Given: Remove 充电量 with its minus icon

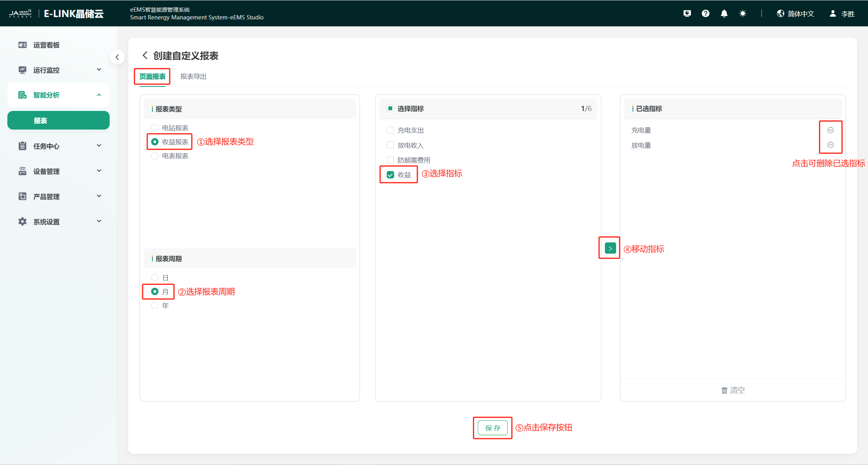Looking at the screenshot, I should coord(830,130).
